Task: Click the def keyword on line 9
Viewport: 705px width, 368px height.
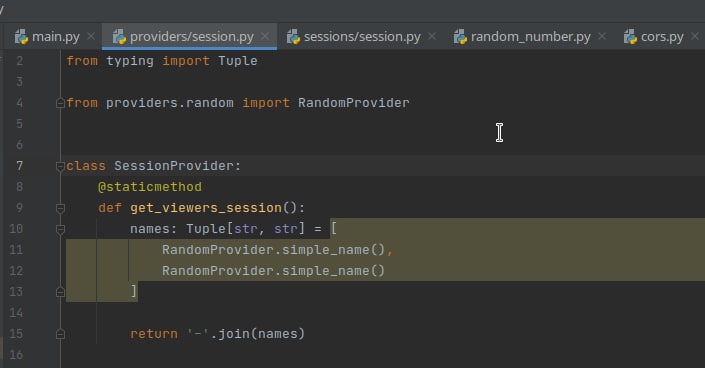Action: 110,208
